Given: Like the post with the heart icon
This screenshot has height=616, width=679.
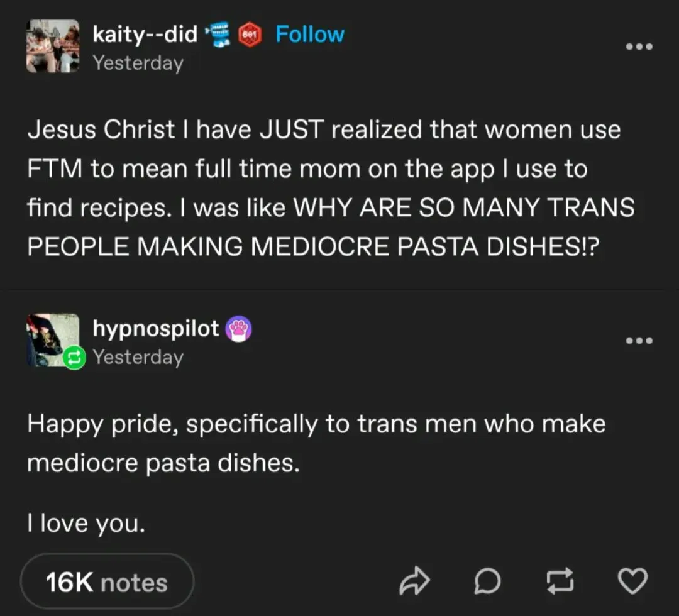Looking at the screenshot, I should tap(633, 581).
